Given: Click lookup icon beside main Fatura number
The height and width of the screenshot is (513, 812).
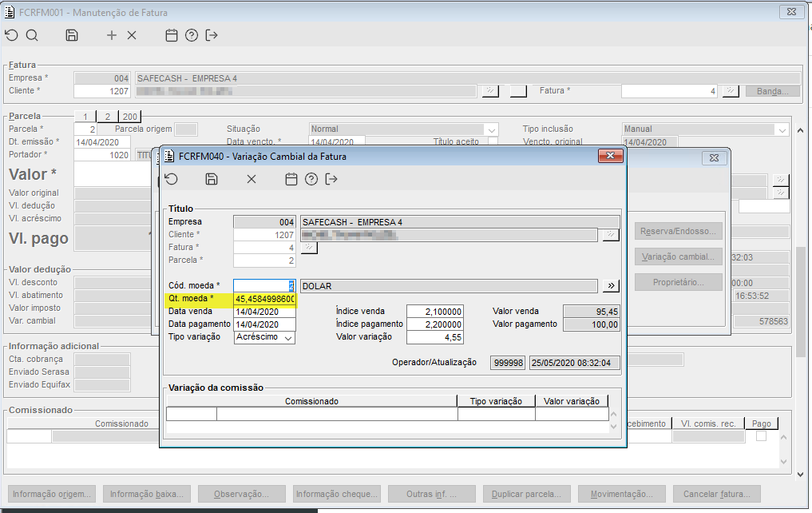Looking at the screenshot, I should coord(731,91).
